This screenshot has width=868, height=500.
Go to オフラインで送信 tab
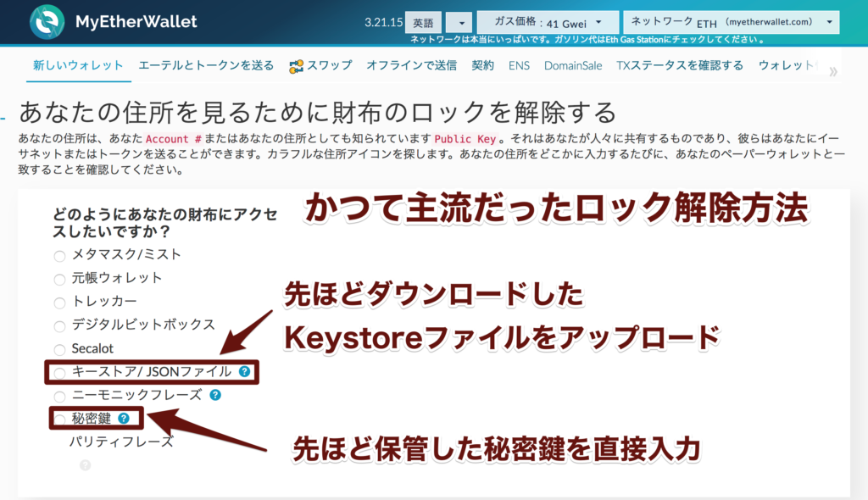pos(412,65)
